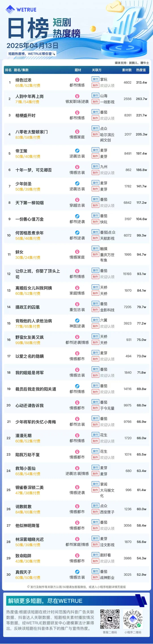Click the WETRUE logo icon
The height and width of the screenshot is (644, 153).
10,10
